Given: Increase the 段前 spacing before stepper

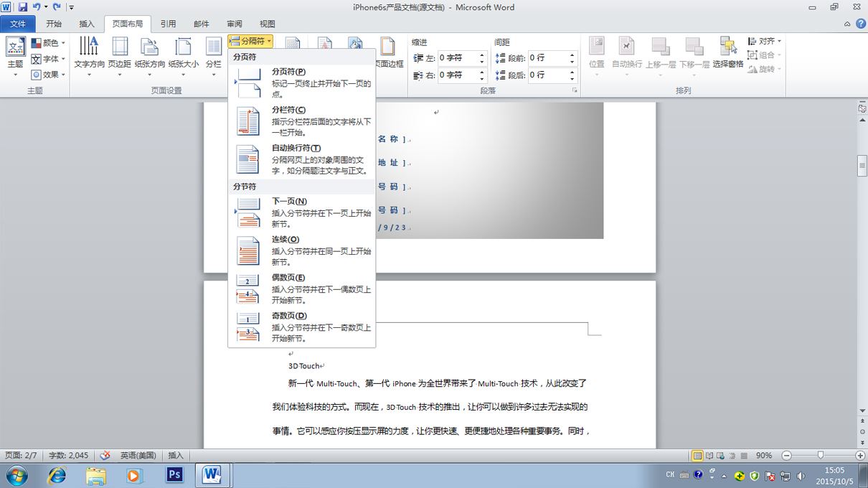Looking at the screenshot, I should 572,55.
